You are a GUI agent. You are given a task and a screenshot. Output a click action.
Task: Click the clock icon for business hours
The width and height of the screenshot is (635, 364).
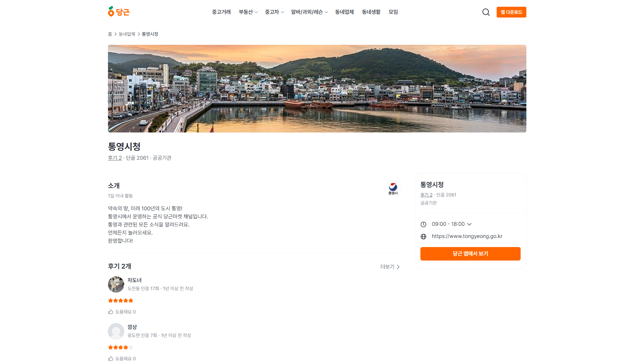(423, 224)
